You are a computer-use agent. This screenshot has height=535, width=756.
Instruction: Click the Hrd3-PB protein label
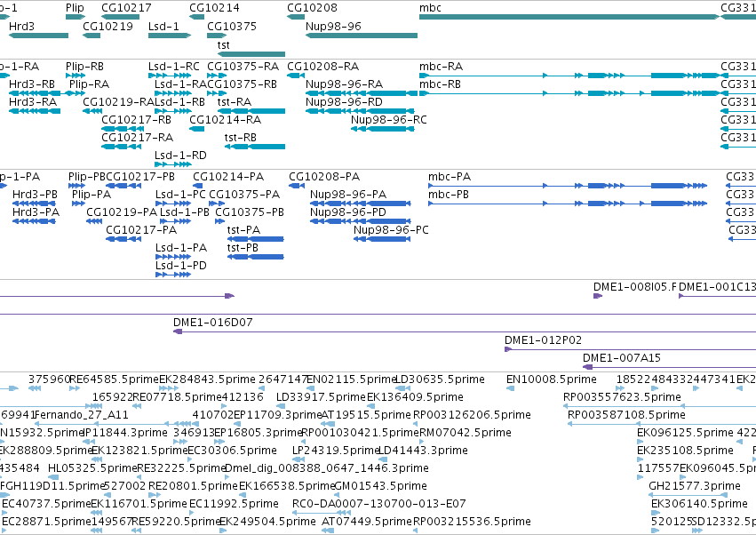pos(35,195)
